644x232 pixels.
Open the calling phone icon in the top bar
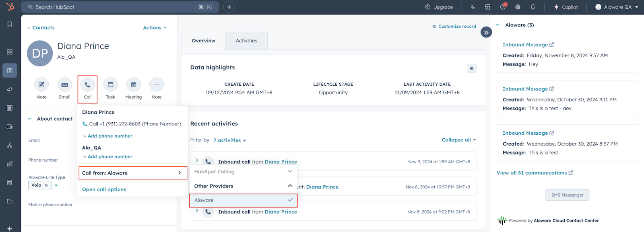(x=473, y=7)
